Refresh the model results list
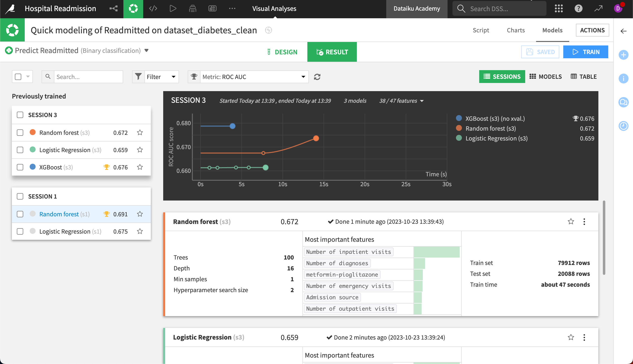The height and width of the screenshot is (364, 633). pyautogui.click(x=317, y=77)
